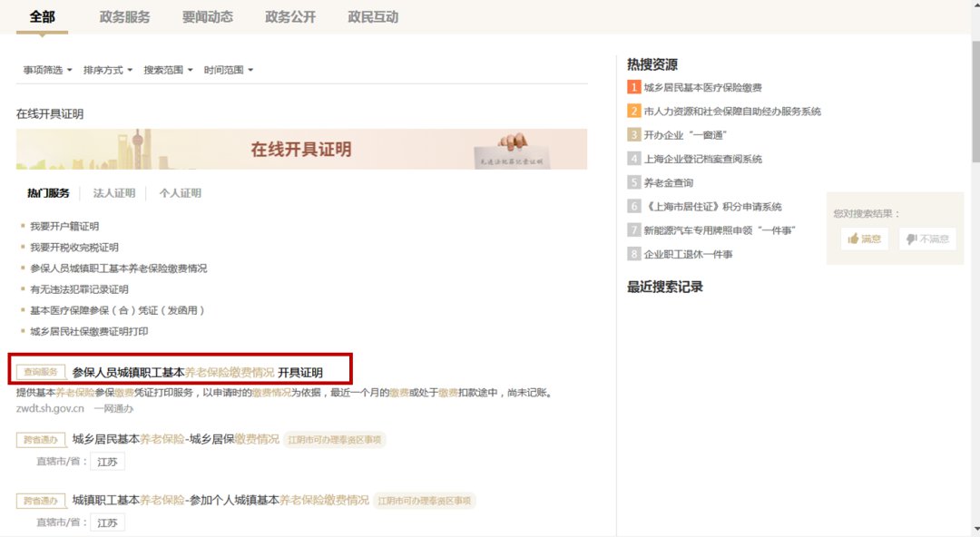Open hot search 开办企业“一窗通”
The height and width of the screenshot is (537, 980).
pyautogui.click(x=685, y=135)
